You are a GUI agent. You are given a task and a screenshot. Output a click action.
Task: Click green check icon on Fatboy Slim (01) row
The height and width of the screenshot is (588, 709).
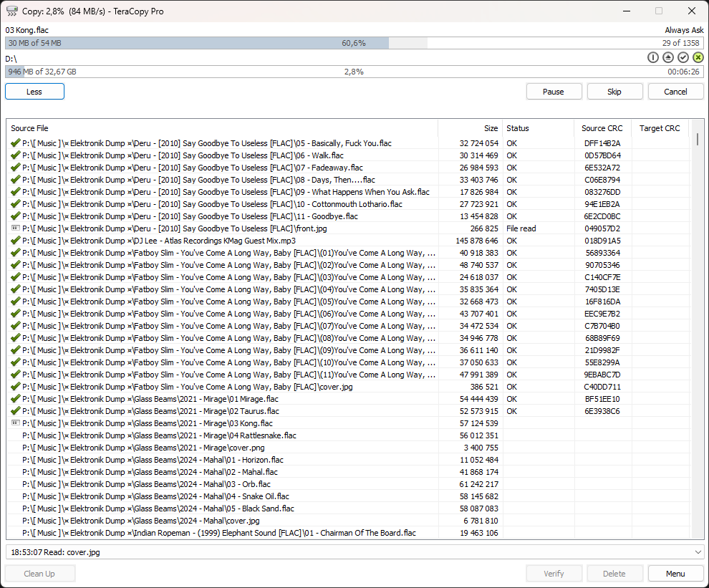pyautogui.click(x=15, y=252)
